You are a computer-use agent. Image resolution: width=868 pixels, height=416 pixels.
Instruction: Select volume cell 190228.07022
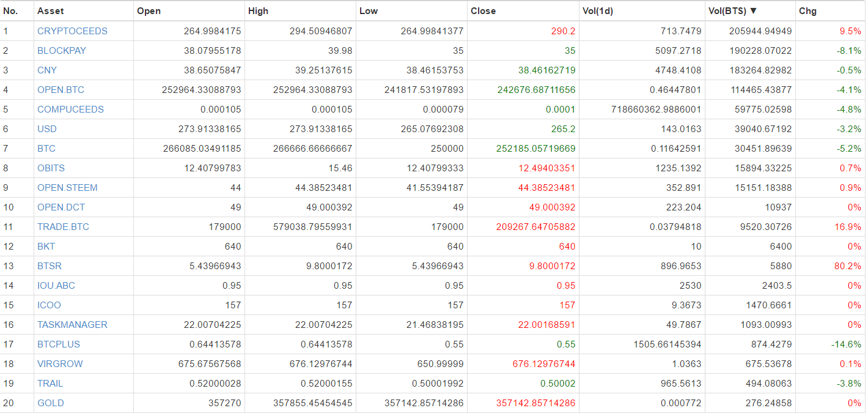click(760, 51)
